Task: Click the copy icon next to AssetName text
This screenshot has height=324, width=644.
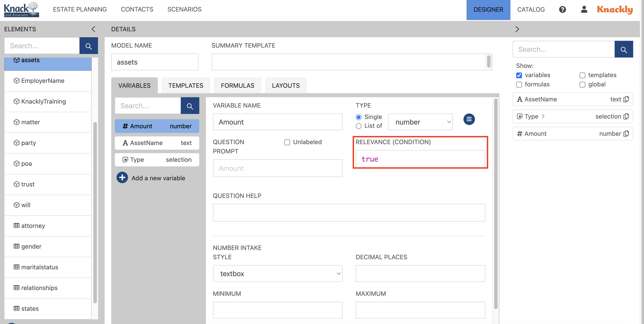Action: (626, 99)
